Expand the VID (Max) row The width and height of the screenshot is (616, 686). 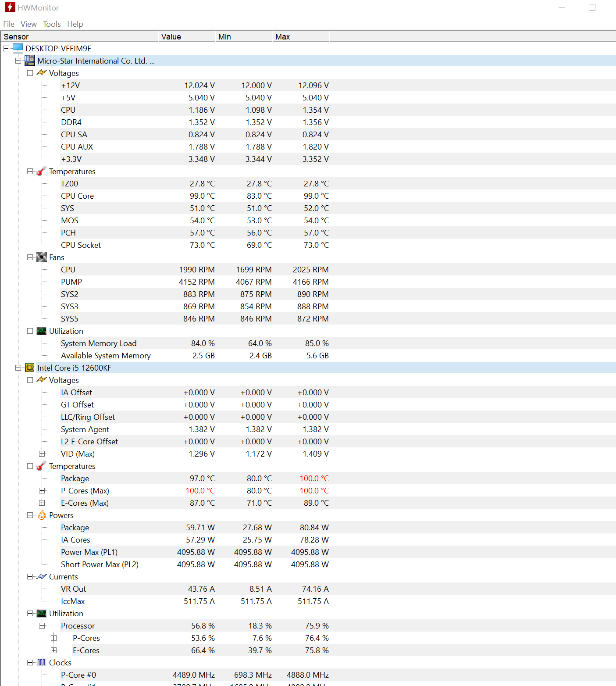click(42, 454)
